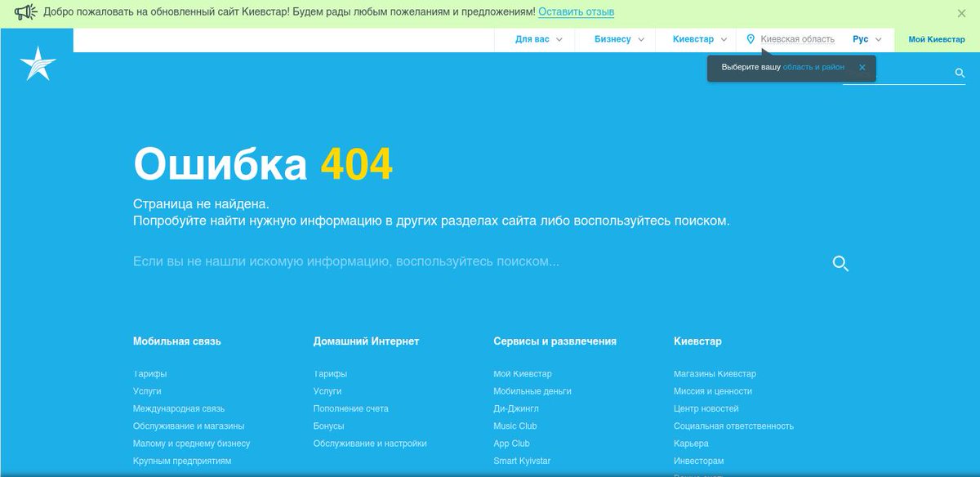Screen dimensions: 980x477
Task: Close the green welcome banner
Action: pos(961,13)
